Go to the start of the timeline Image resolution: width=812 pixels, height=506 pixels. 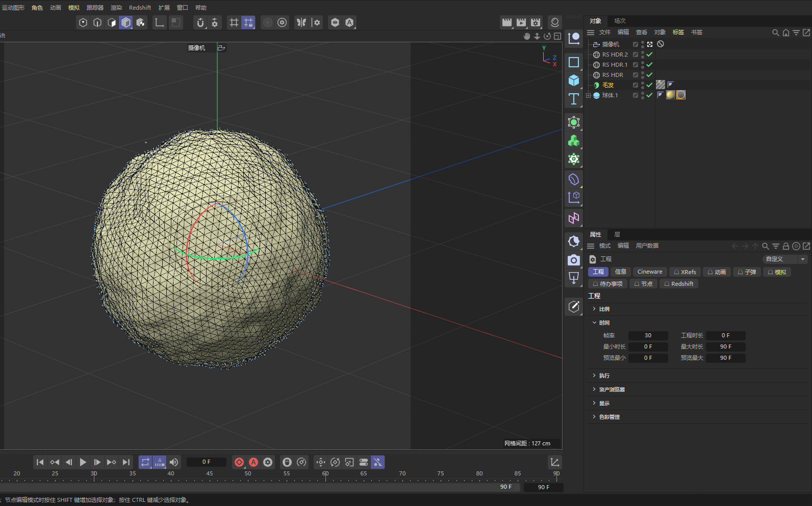40,462
